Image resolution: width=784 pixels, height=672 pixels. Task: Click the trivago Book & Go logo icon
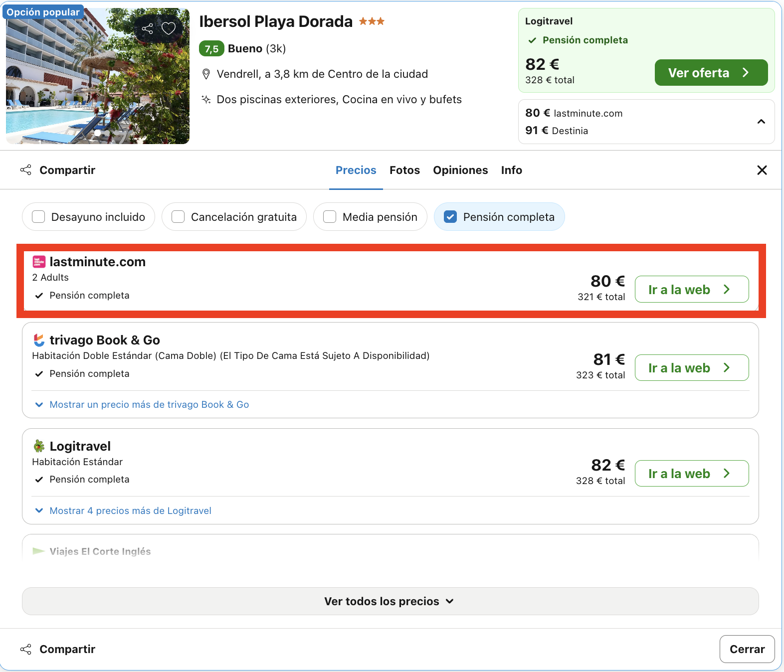(x=39, y=340)
